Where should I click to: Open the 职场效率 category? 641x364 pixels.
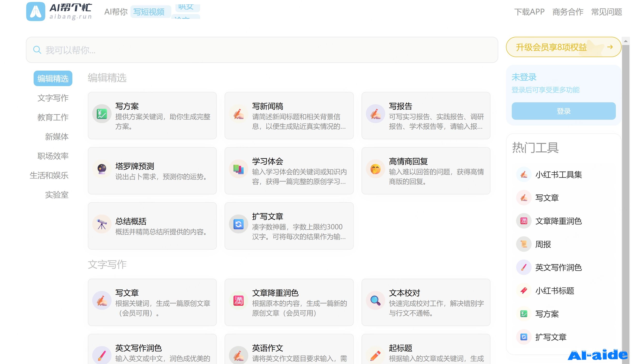click(x=53, y=156)
